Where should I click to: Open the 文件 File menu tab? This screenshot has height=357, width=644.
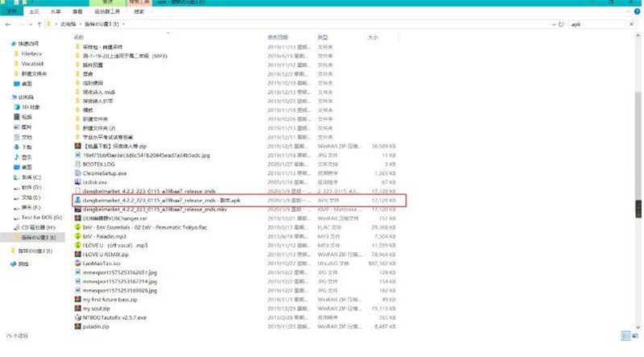pyautogui.click(x=11, y=11)
